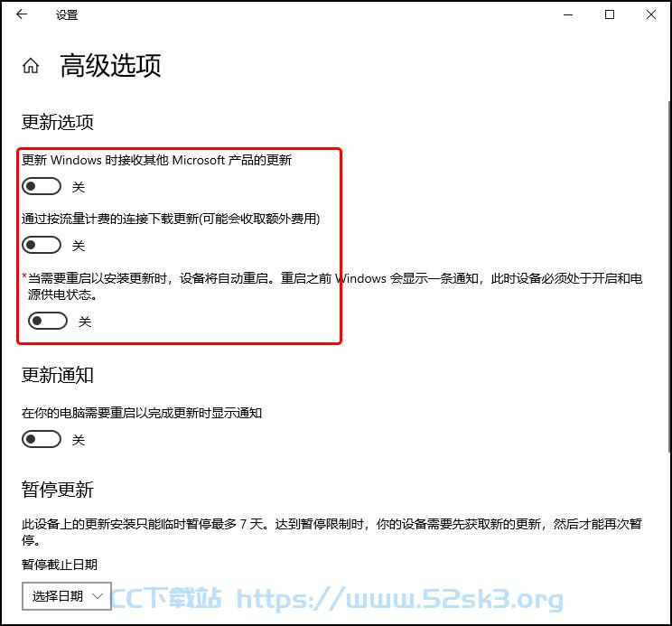This screenshot has height=626, width=672.
Task: Click the 暂停更新 section heading
Action: pyautogui.click(x=58, y=490)
